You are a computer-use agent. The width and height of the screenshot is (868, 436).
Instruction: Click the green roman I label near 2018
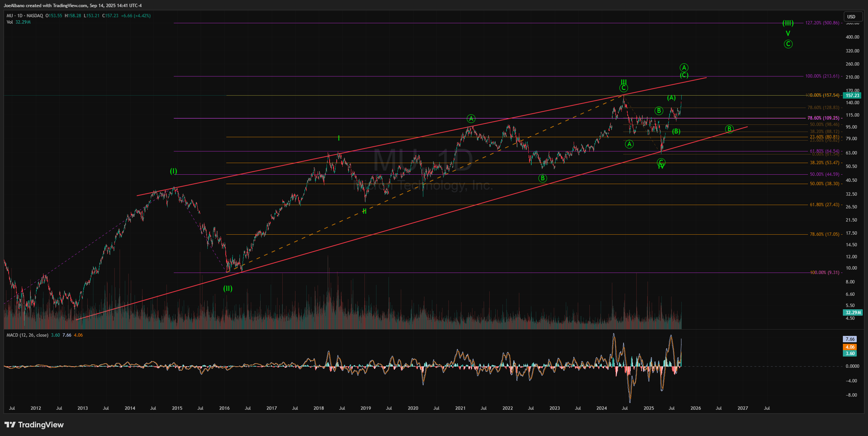339,138
